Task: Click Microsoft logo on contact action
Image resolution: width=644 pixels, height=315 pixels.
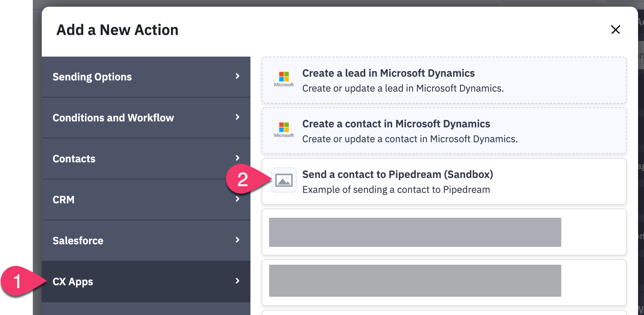Action: click(x=284, y=130)
